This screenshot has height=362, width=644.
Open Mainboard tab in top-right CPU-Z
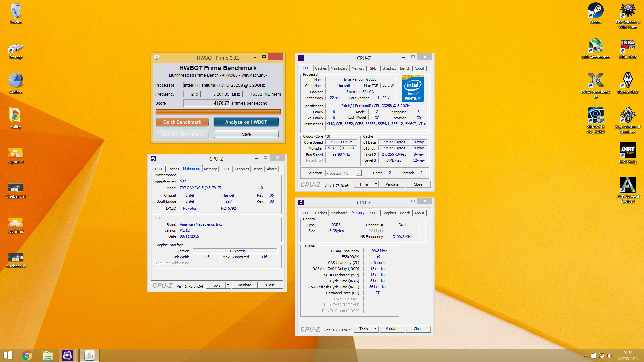339,68
